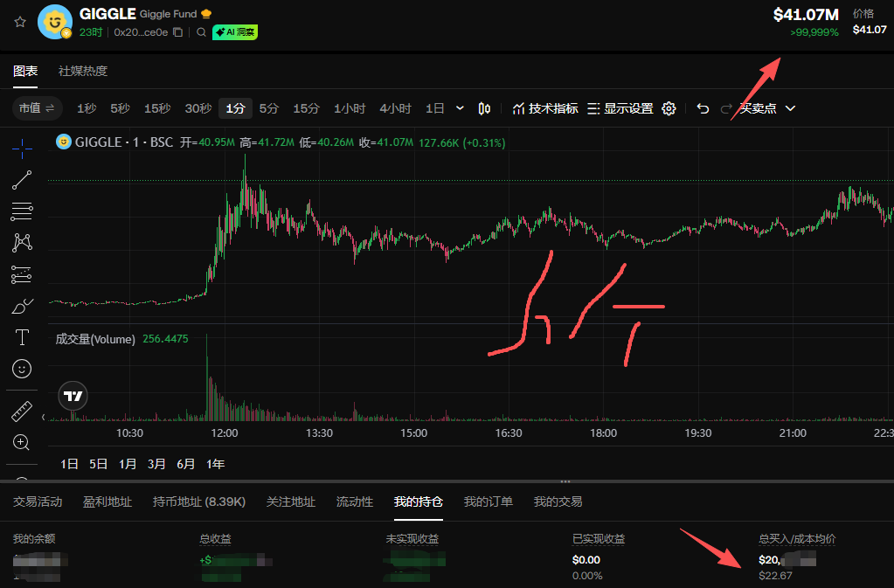Open the forecast and measurement tool

[x=22, y=274]
